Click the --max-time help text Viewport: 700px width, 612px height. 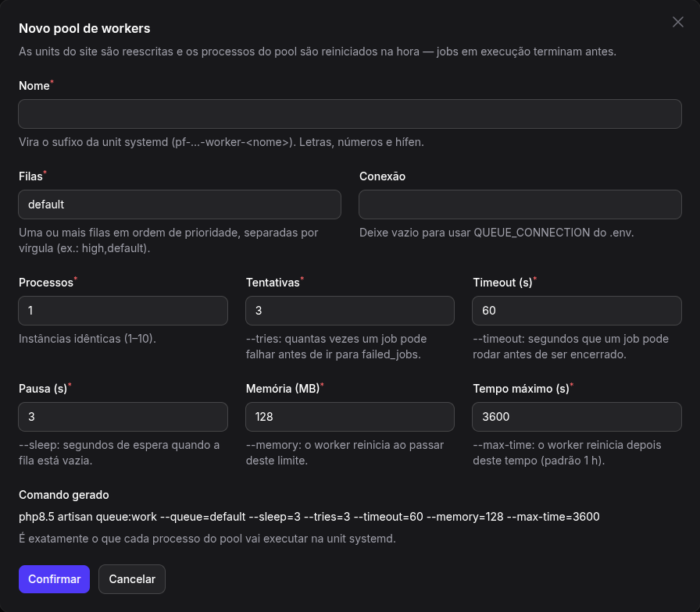point(567,453)
